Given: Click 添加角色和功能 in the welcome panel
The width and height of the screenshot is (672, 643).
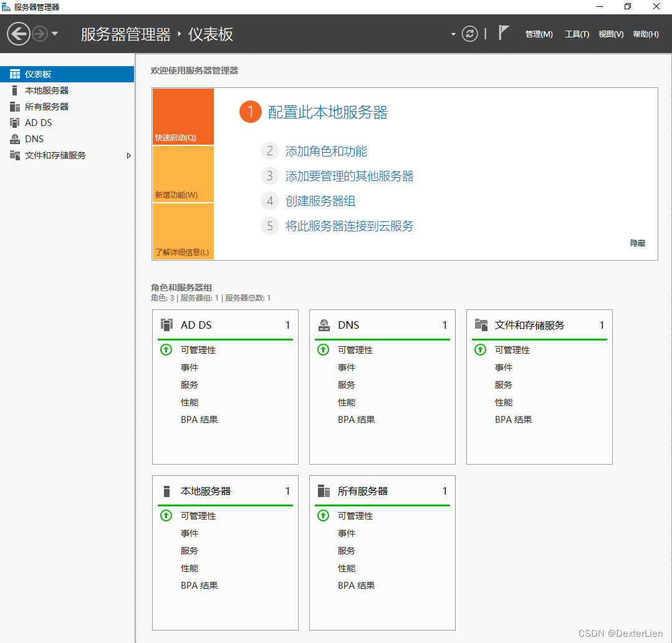Looking at the screenshot, I should point(327,151).
